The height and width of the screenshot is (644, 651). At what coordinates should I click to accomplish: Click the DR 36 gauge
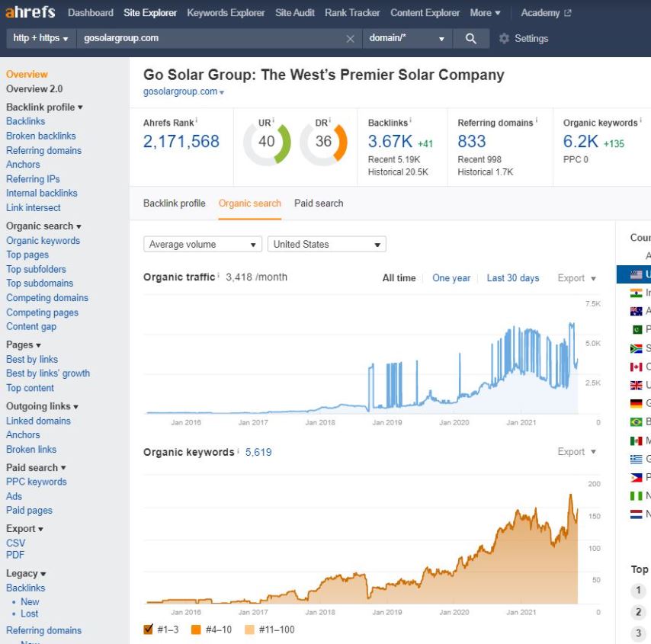(323, 142)
